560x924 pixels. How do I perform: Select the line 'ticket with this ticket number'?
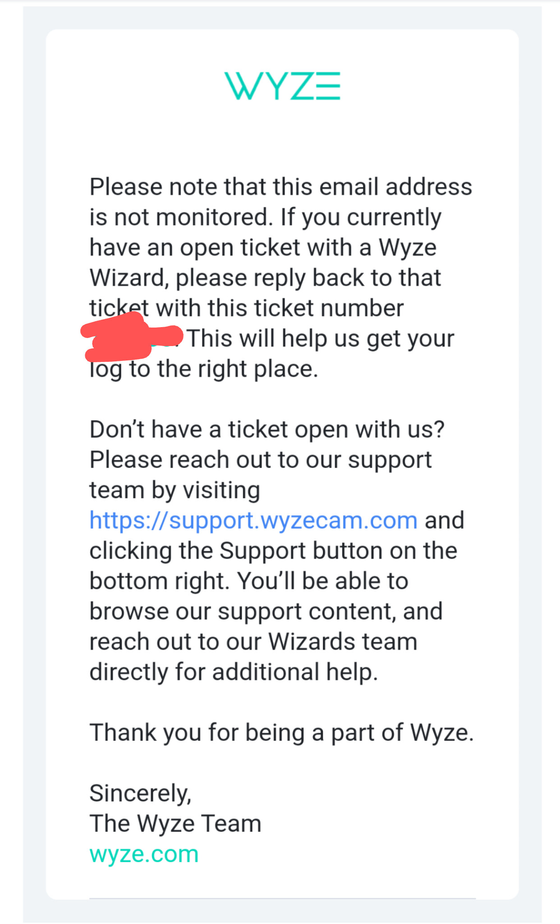(246, 308)
